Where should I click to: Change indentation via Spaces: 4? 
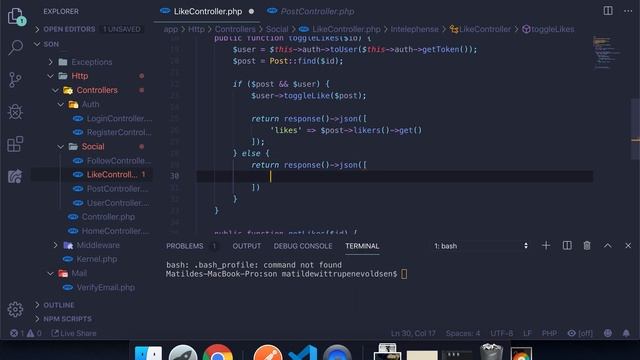coord(463,333)
